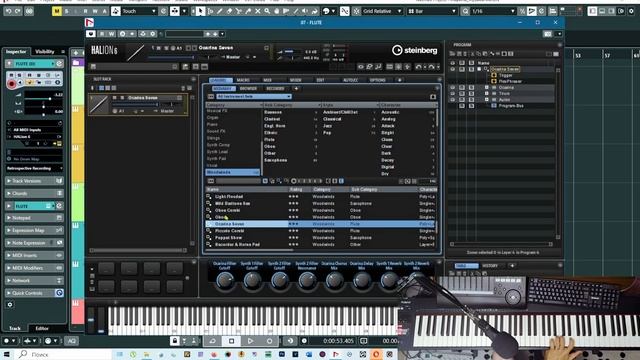Switch to the OPTIONS tab in HALion
640x360 pixels.
(x=378, y=80)
